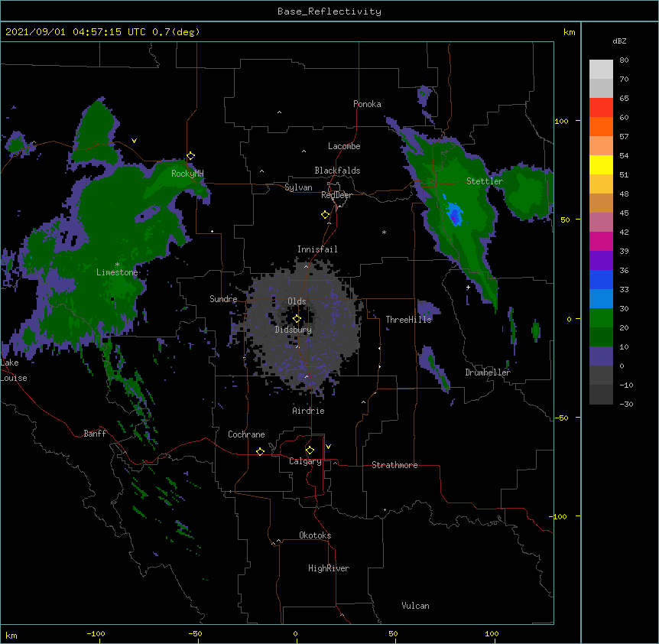Click the Base_Reflectivity title text

coord(329,11)
